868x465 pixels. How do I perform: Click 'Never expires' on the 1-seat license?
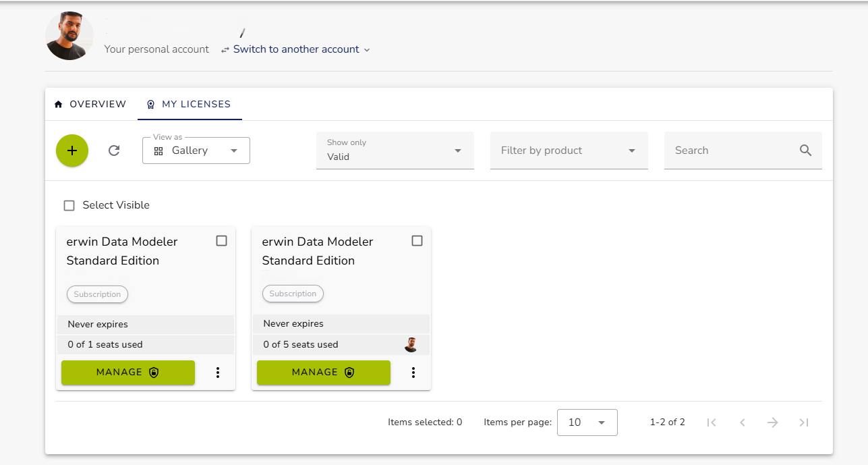pyautogui.click(x=98, y=325)
